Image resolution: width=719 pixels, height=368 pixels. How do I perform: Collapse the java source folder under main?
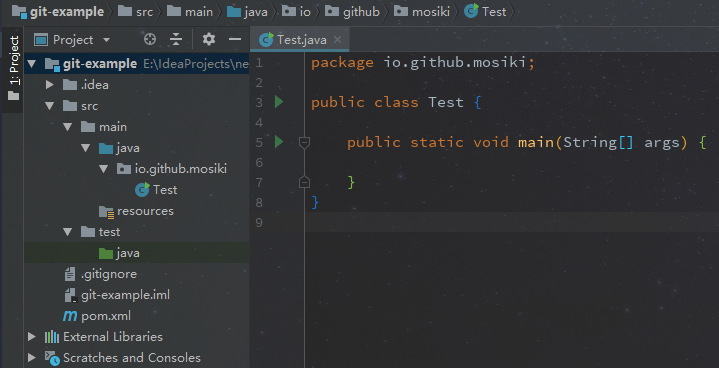pyautogui.click(x=86, y=148)
